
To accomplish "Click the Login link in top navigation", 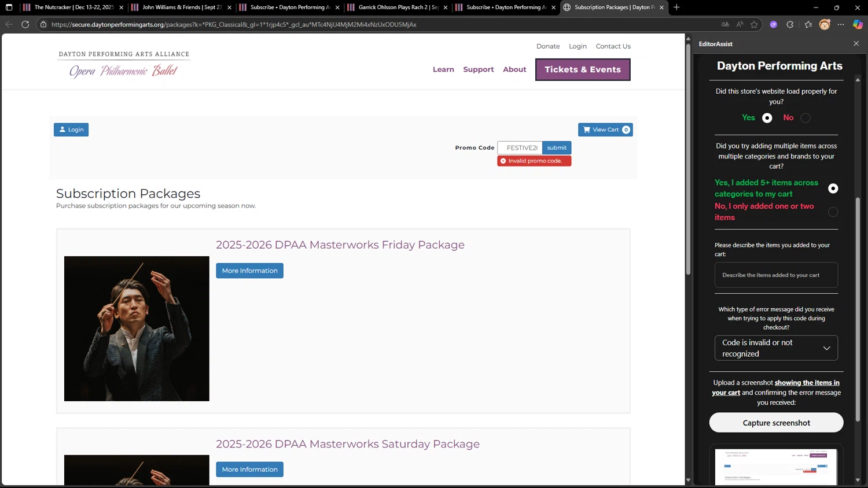I will (x=578, y=46).
